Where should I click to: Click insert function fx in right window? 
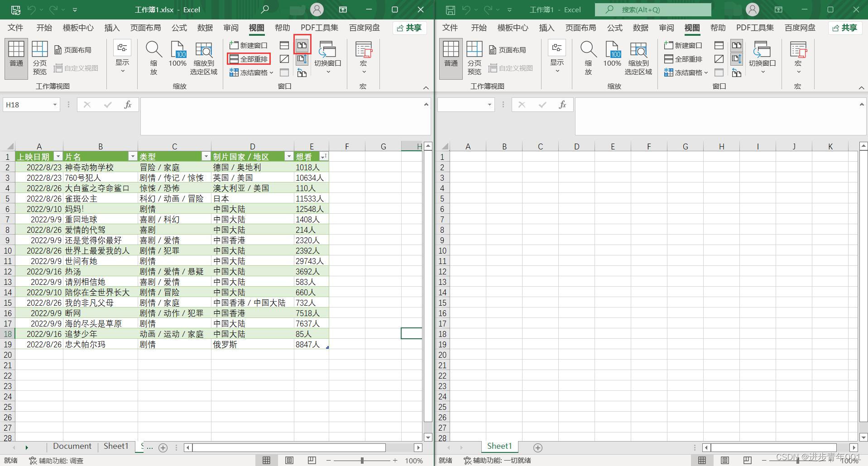coord(562,105)
